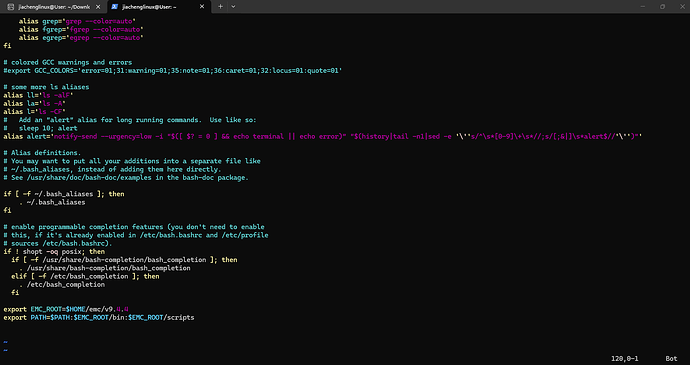The width and height of the screenshot is (690, 365).
Task: Click the '. ~/.bash_aliases' source line
Action: (x=52, y=203)
